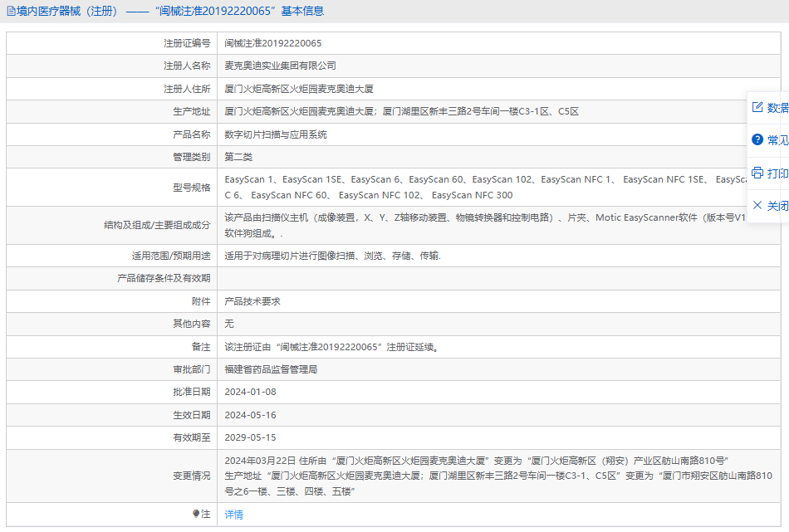Click approving department 福建省药品监督管理局
This screenshot has width=789, height=532.
272,369
